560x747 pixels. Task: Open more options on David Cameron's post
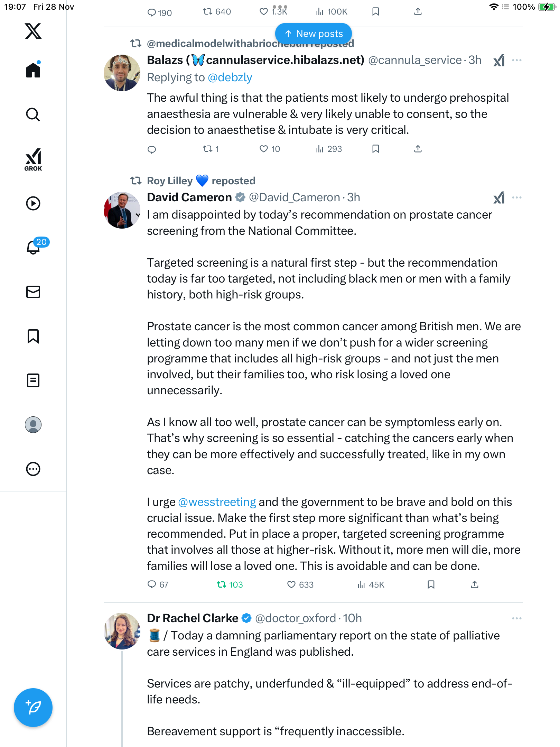(516, 197)
